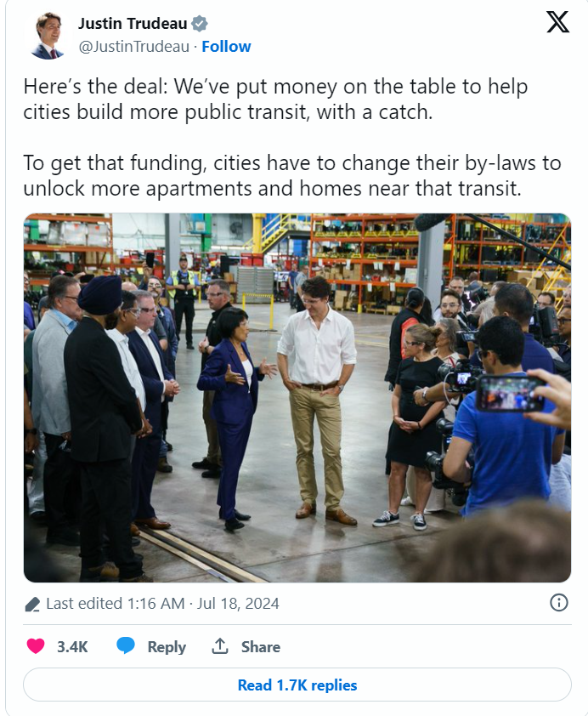Open the Justin Trudeau display name

(x=133, y=23)
